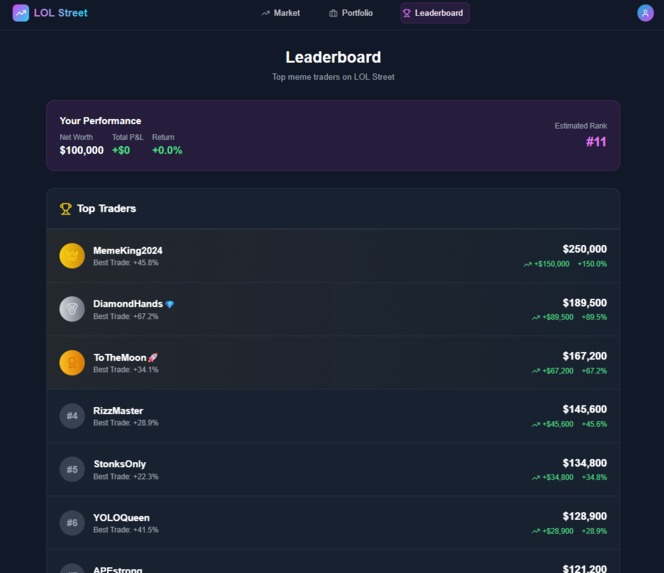The image size is (664, 573).
Task: Click trend arrow next to +$150,000
Action: pos(528,264)
